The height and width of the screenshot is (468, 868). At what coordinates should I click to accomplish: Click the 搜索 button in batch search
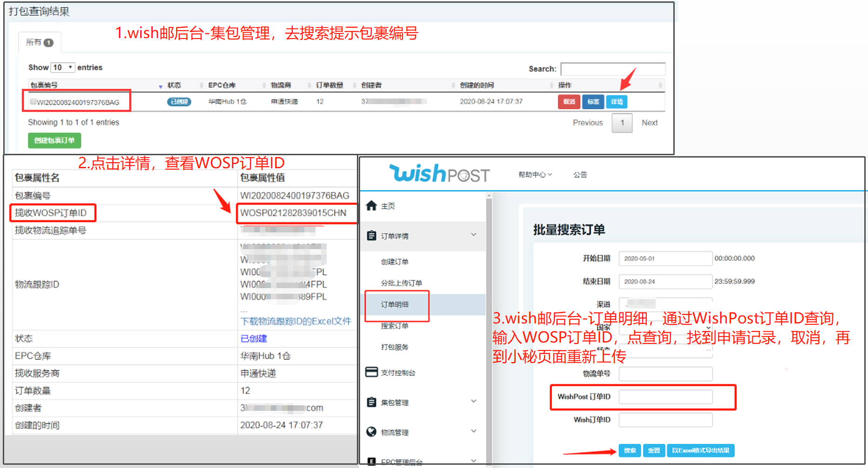(630, 450)
